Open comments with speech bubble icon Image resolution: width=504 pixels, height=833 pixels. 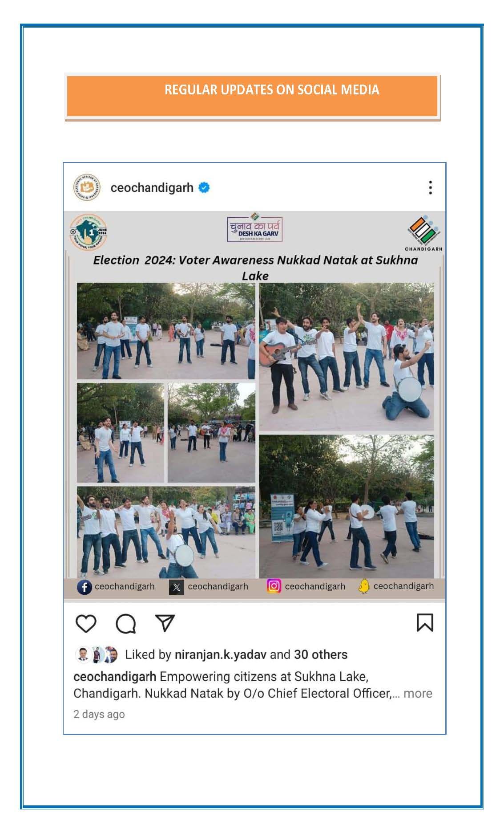point(126,623)
